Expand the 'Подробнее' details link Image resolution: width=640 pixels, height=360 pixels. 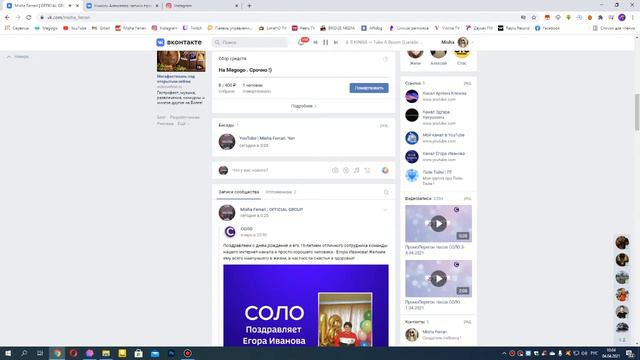(303, 106)
